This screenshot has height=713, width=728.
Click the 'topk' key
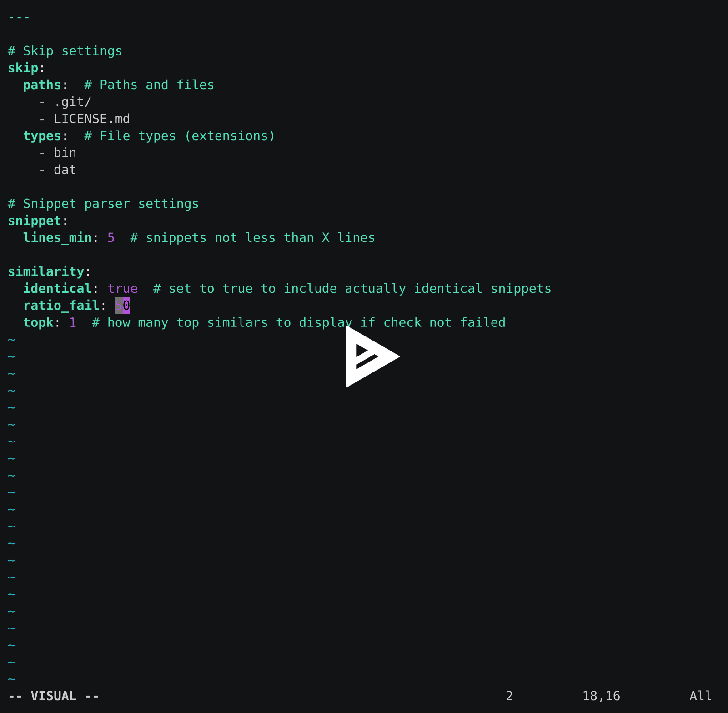(x=38, y=322)
